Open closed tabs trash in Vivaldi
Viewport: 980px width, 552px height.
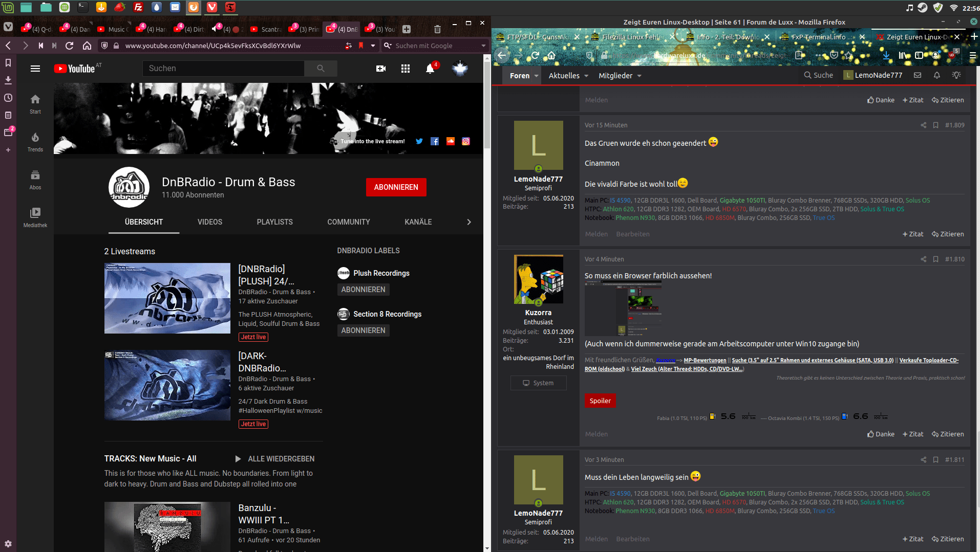pos(437,29)
